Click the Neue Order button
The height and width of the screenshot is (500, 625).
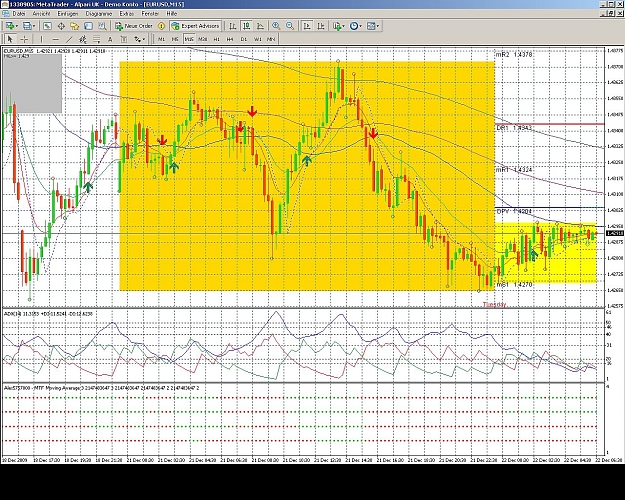(x=134, y=26)
